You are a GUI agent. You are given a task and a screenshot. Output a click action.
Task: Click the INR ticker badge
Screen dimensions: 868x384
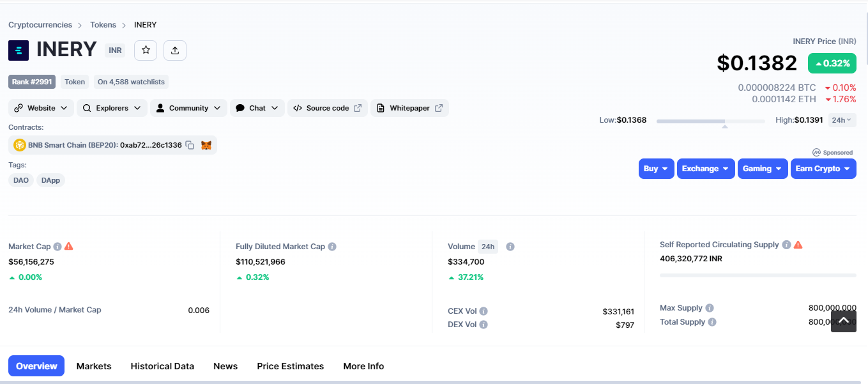[x=115, y=50]
